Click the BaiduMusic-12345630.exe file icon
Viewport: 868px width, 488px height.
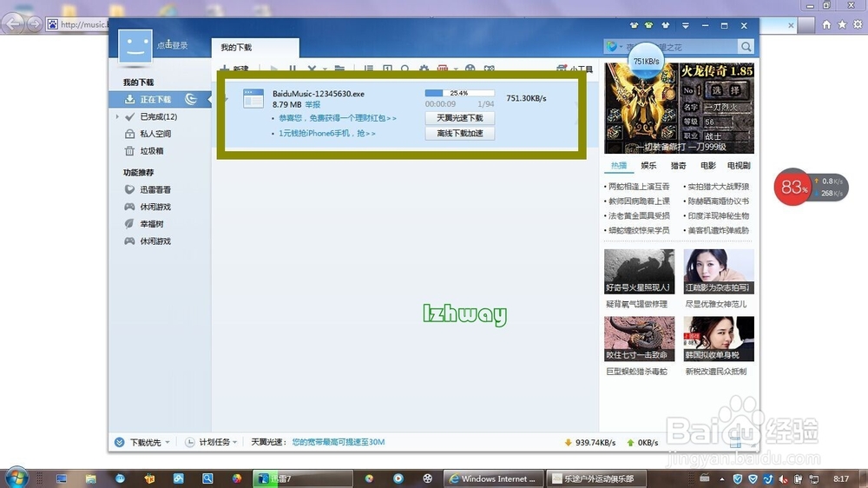coord(253,98)
